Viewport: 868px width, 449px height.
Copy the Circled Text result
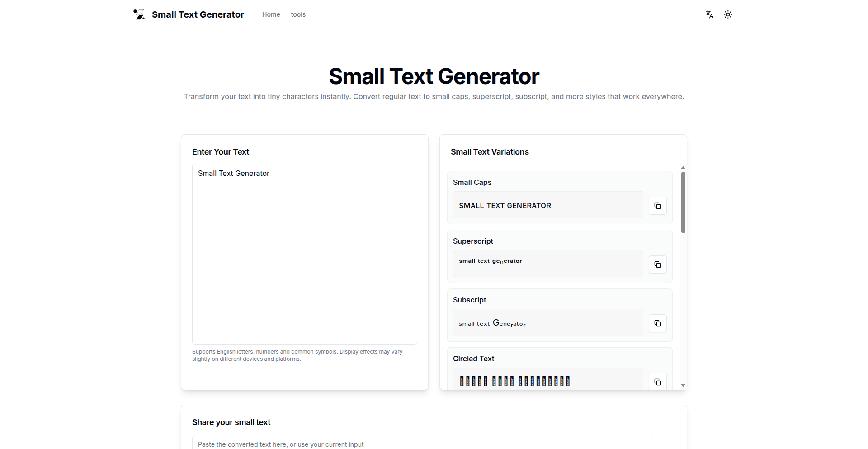click(657, 382)
